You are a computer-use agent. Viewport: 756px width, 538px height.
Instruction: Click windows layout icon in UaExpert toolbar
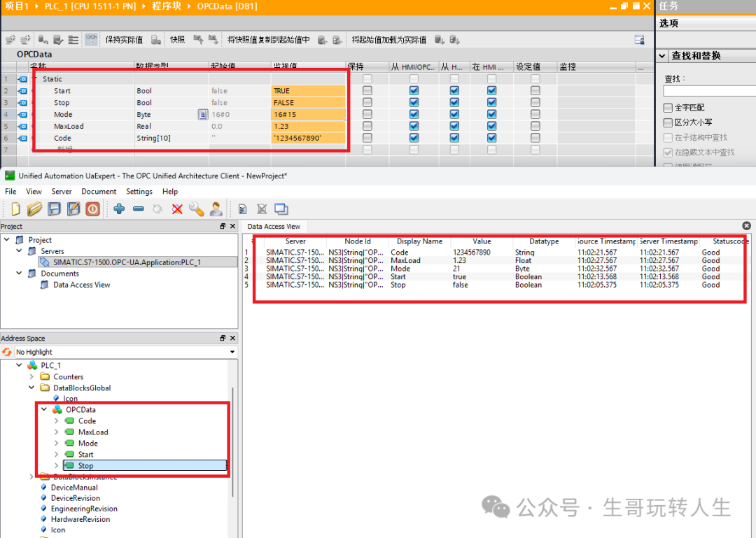coord(281,208)
